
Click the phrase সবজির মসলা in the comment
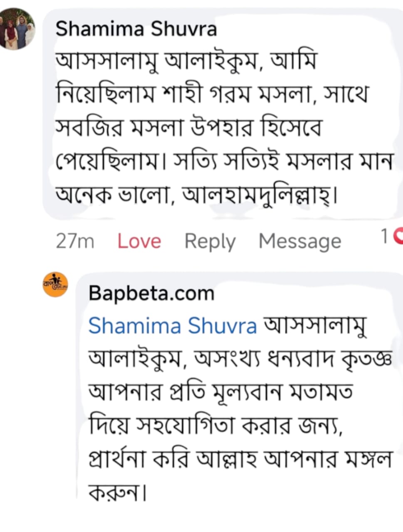coord(121,127)
